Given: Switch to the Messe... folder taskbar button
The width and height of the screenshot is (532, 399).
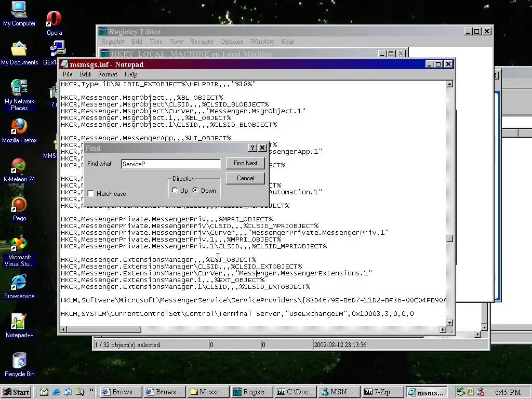Looking at the screenshot, I should (x=208, y=392).
